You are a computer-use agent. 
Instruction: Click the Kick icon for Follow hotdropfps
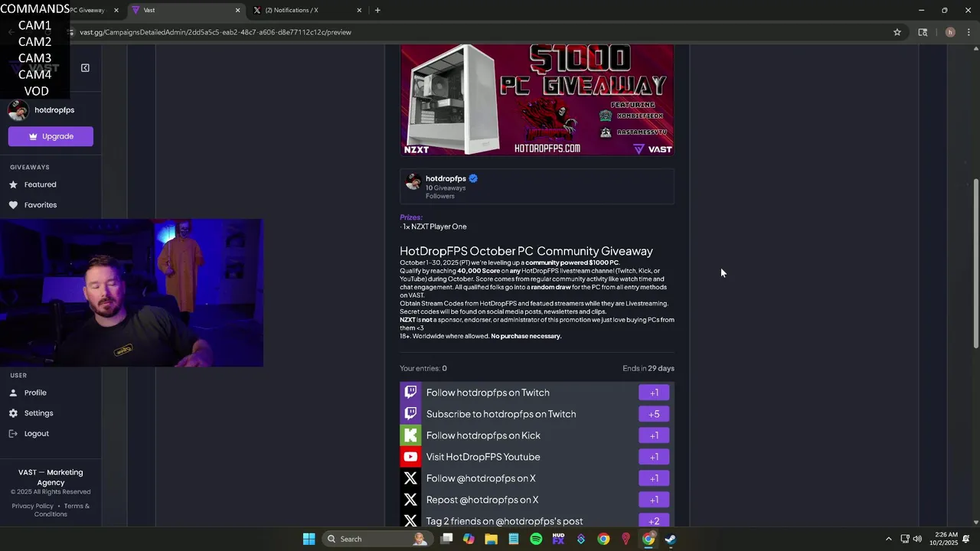click(x=410, y=435)
